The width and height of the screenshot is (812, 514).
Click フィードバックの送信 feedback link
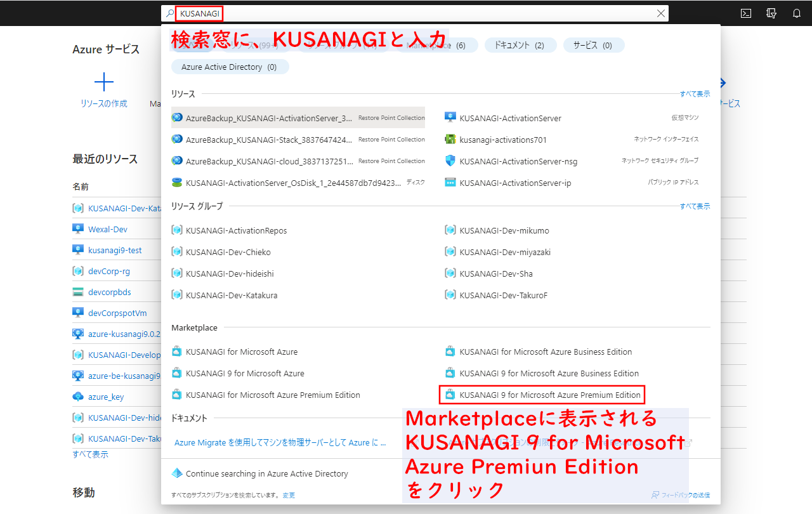(681, 495)
